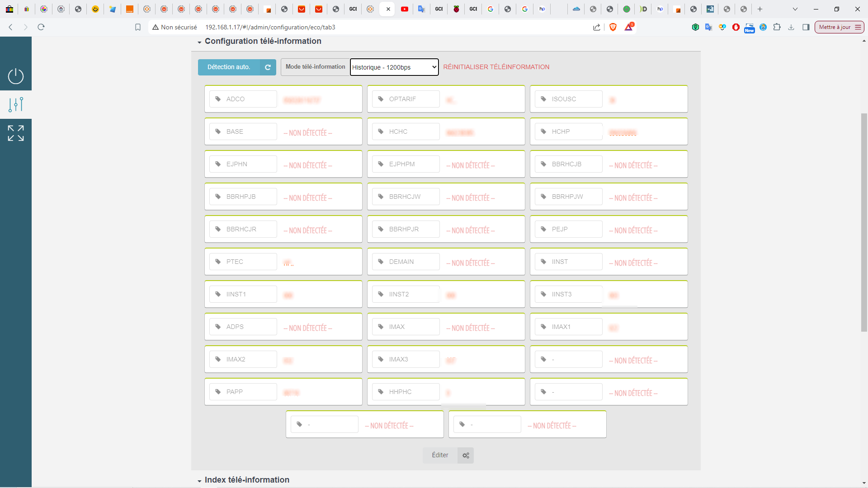
Task: Reload the page with browser refresh icon
Action: coord(41,27)
